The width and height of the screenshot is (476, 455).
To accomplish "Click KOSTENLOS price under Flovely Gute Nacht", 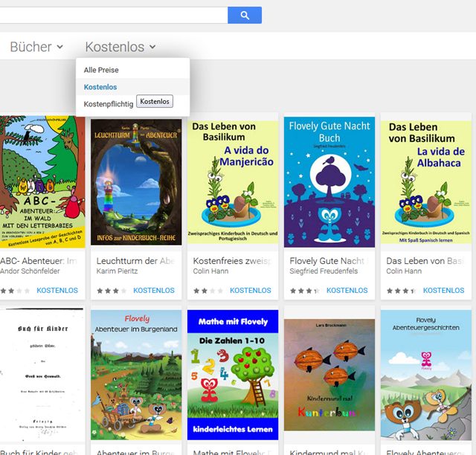I will pyautogui.click(x=347, y=291).
